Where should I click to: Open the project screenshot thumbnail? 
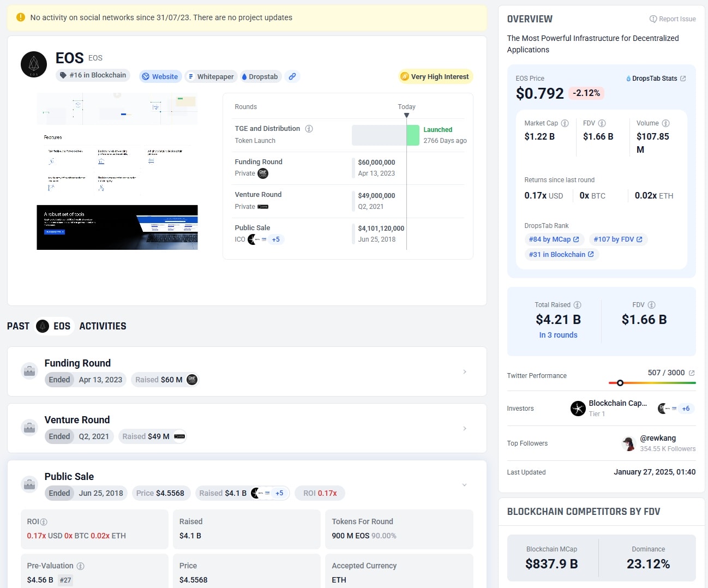[117, 171]
